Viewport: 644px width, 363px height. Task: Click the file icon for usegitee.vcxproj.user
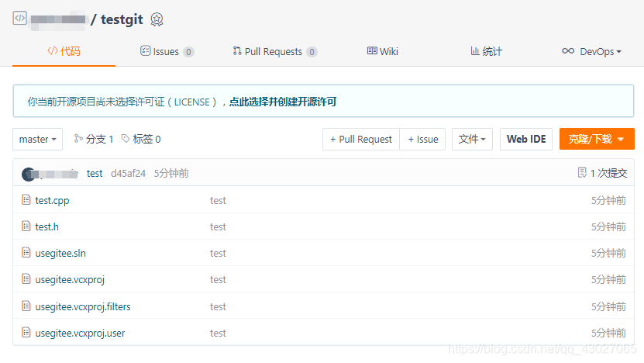click(x=26, y=332)
